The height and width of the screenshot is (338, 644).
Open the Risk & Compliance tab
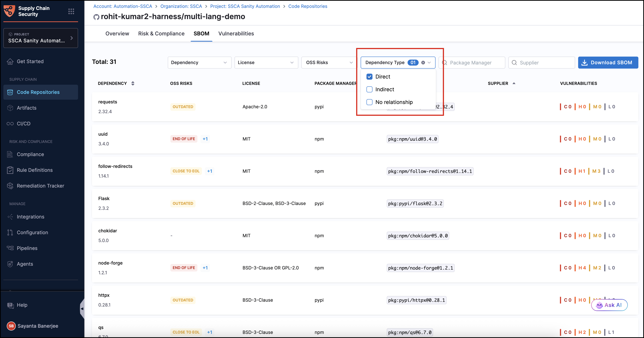click(x=161, y=34)
